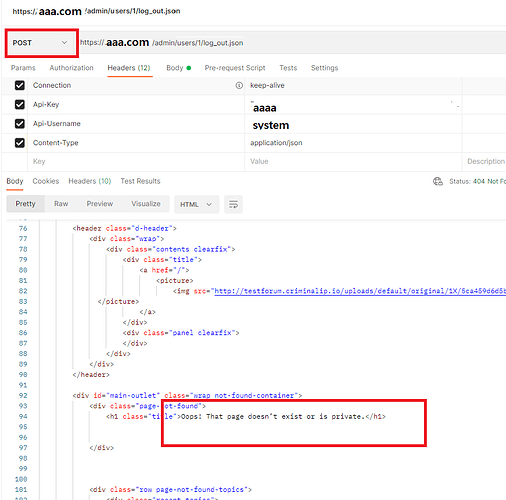Viewport: 506px width, 500px height.
Task: Switch to the Authorization tab
Action: pos(71,68)
